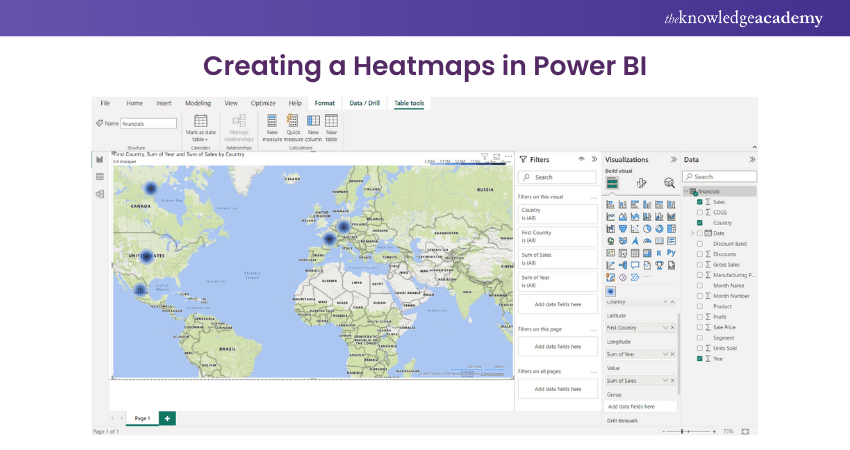
Task: Uncheck the Sales field checkbox
Action: (699, 202)
